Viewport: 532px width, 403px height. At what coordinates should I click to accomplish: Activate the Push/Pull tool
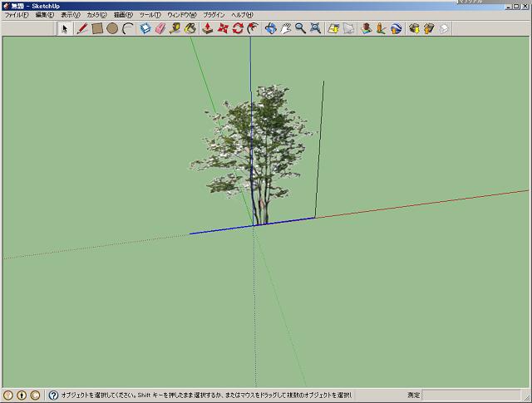[x=208, y=28]
